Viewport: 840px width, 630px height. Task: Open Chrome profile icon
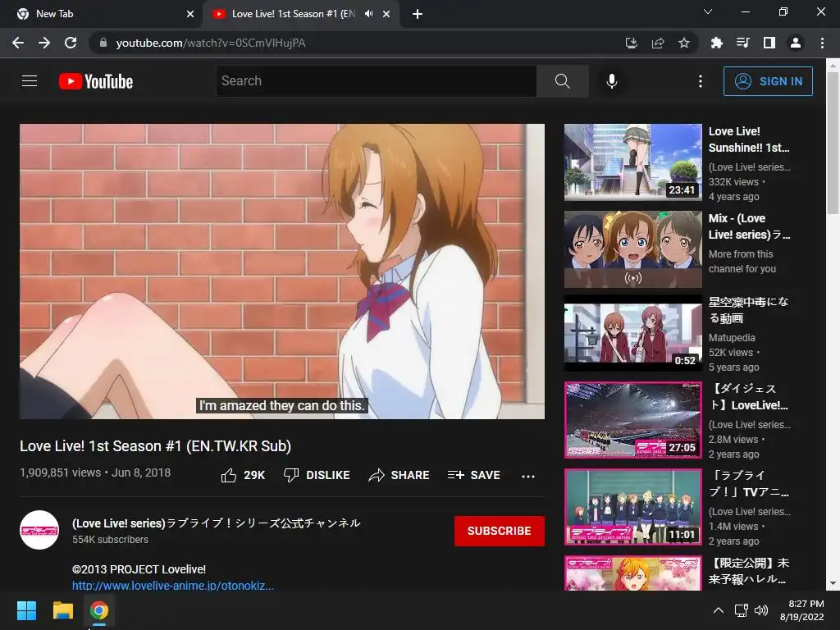click(x=796, y=43)
